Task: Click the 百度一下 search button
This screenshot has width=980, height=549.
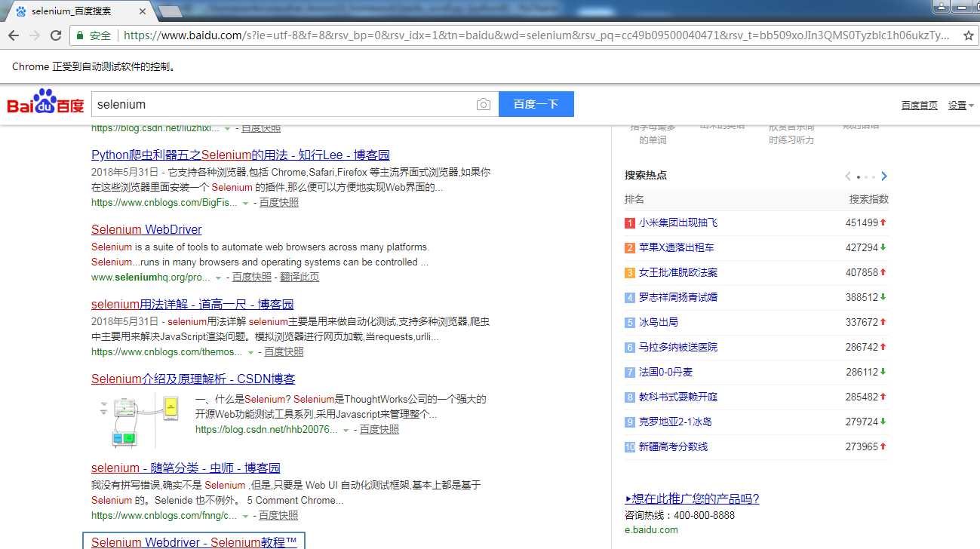Action: click(536, 104)
